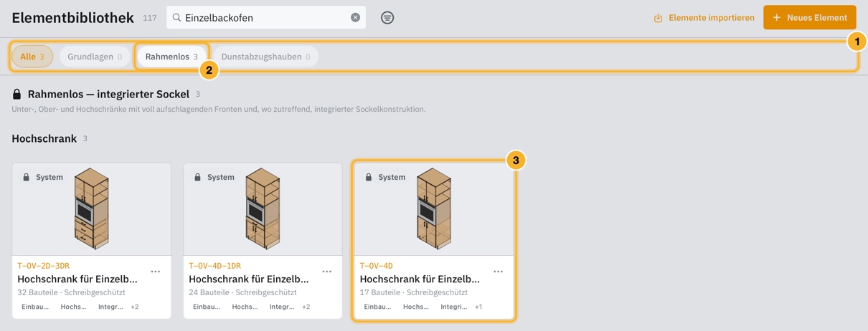Switch to the Dunstabzugshauben tab

tap(265, 57)
